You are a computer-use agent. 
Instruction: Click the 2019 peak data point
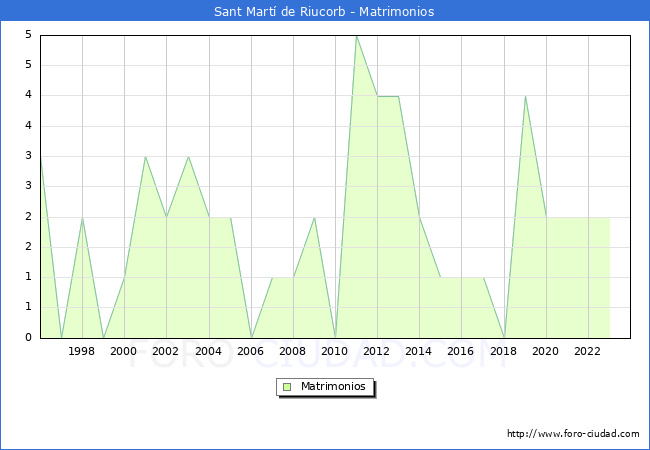pyautogui.click(x=525, y=97)
